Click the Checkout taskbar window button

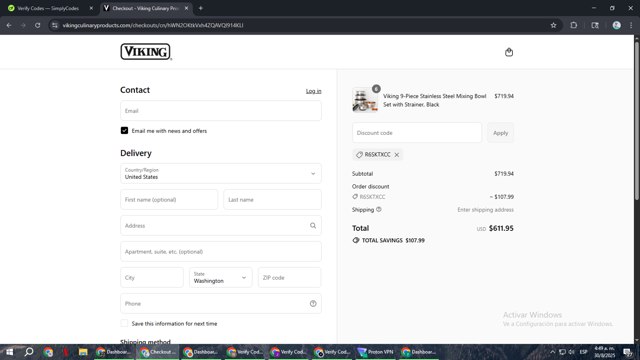click(x=158, y=352)
